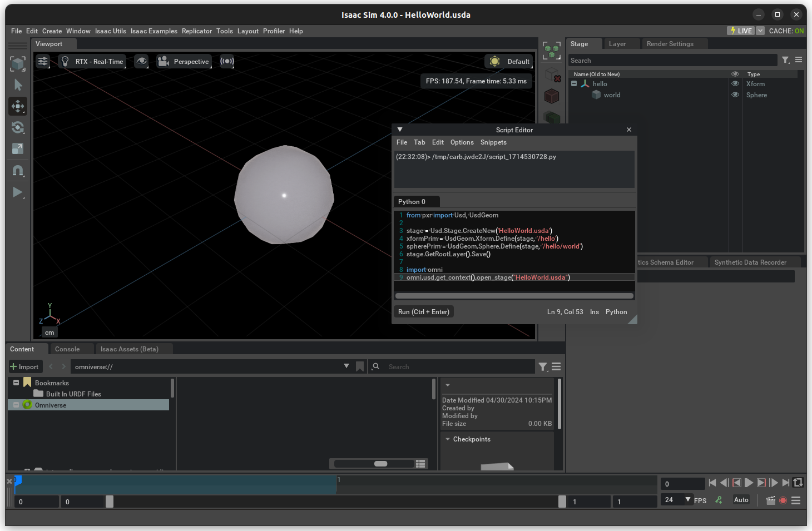The height and width of the screenshot is (531, 812).
Task: Activate the Rotate tool
Action: pyautogui.click(x=18, y=127)
